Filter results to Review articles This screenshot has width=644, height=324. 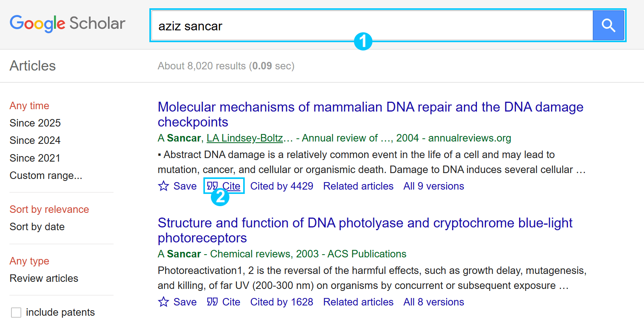tap(44, 278)
